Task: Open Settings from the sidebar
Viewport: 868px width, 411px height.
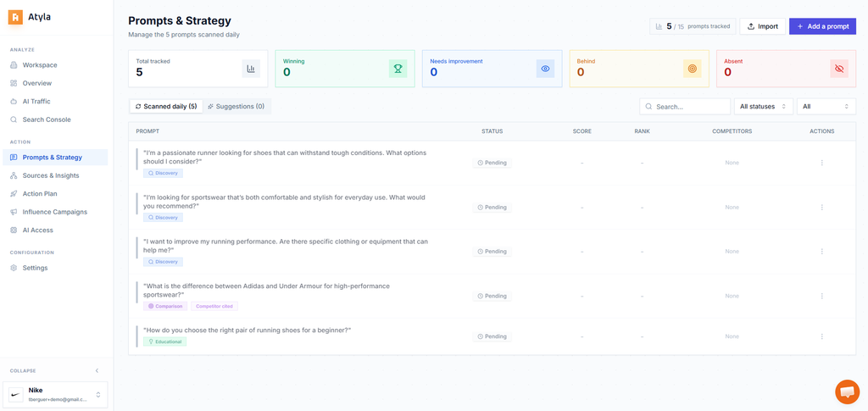Action: click(x=55, y=268)
